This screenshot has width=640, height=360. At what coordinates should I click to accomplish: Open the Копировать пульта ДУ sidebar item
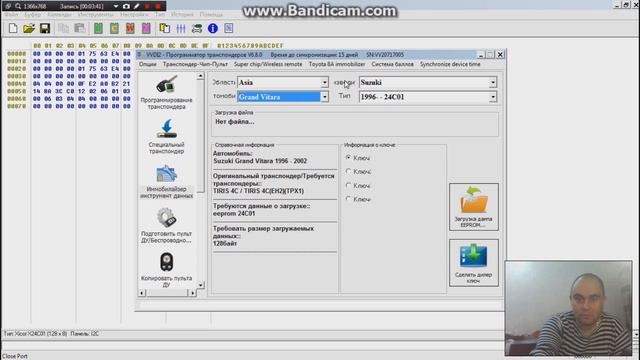pyautogui.click(x=167, y=269)
